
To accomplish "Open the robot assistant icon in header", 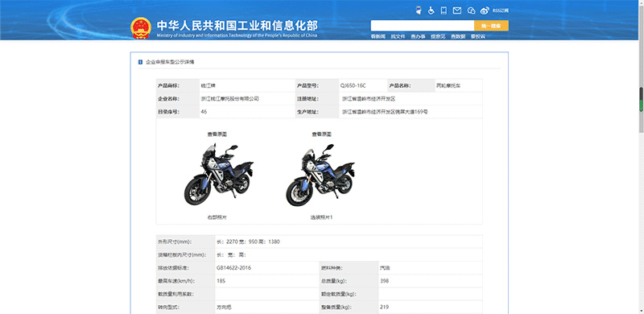I will (419, 10).
